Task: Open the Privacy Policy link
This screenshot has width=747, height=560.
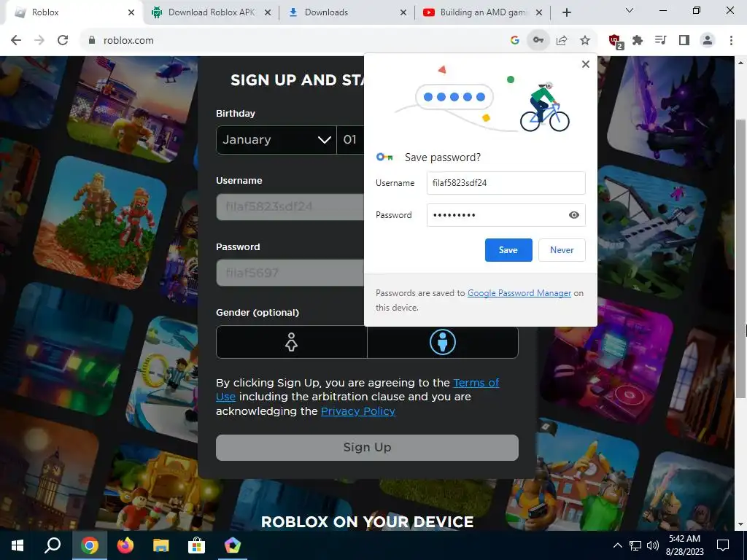Action: tap(357, 411)
